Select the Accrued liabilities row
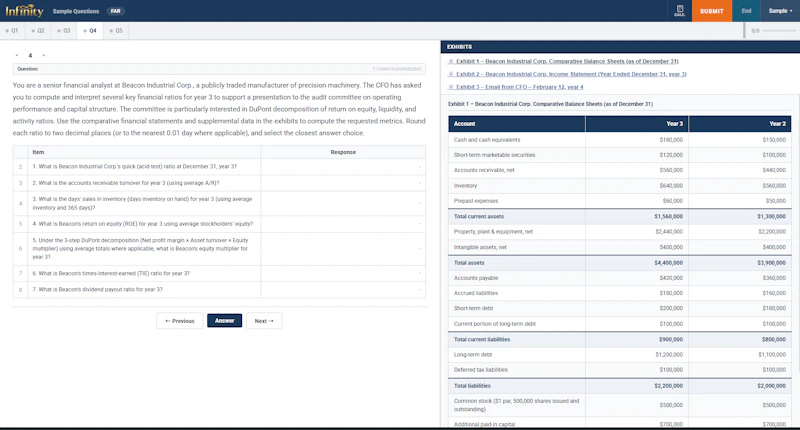 tap(620, 293)
